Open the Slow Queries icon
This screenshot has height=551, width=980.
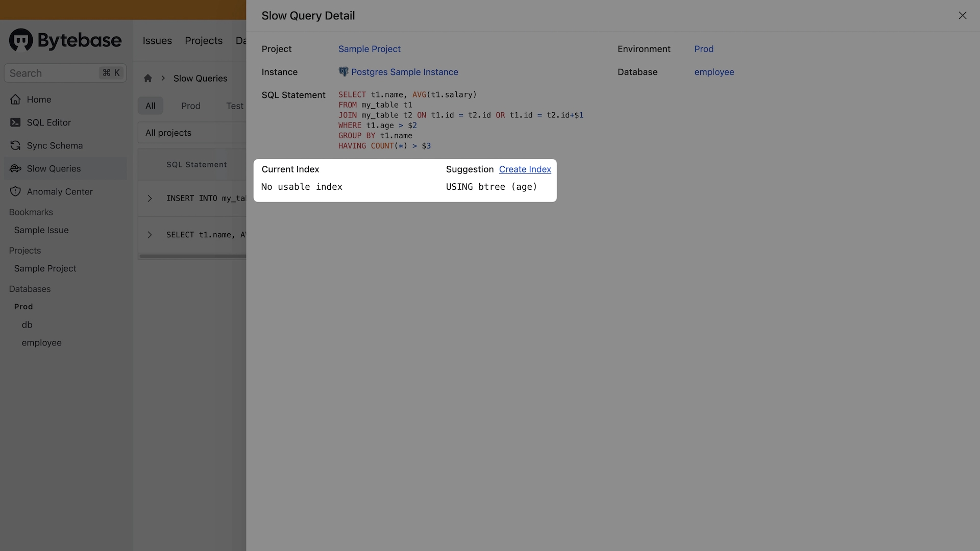click(15, 168)
